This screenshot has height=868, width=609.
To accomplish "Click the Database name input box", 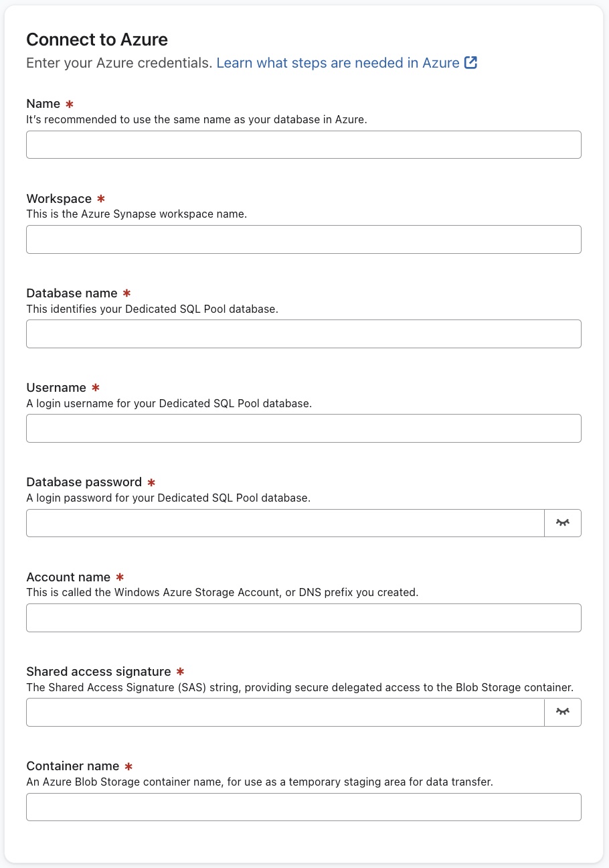I will coord(304,334).
